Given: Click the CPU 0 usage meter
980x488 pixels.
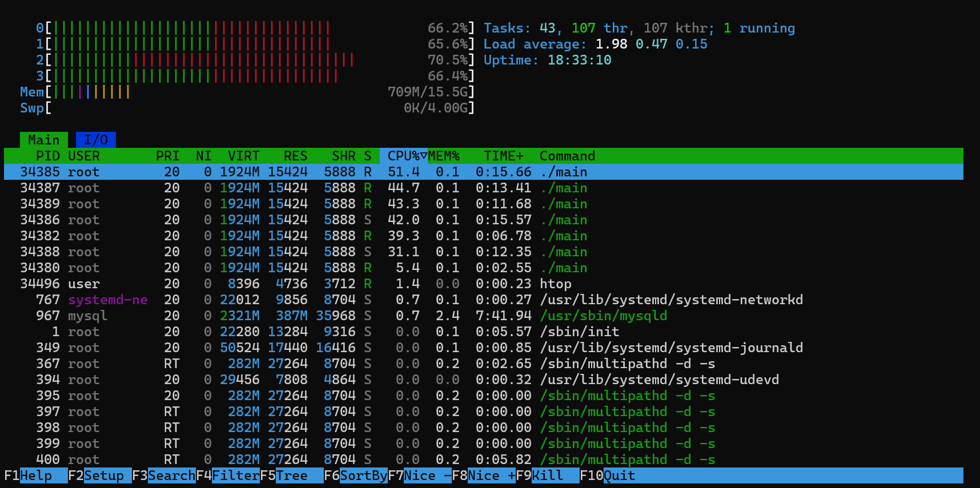Looking at the screenshot, I should click(255, 28).
